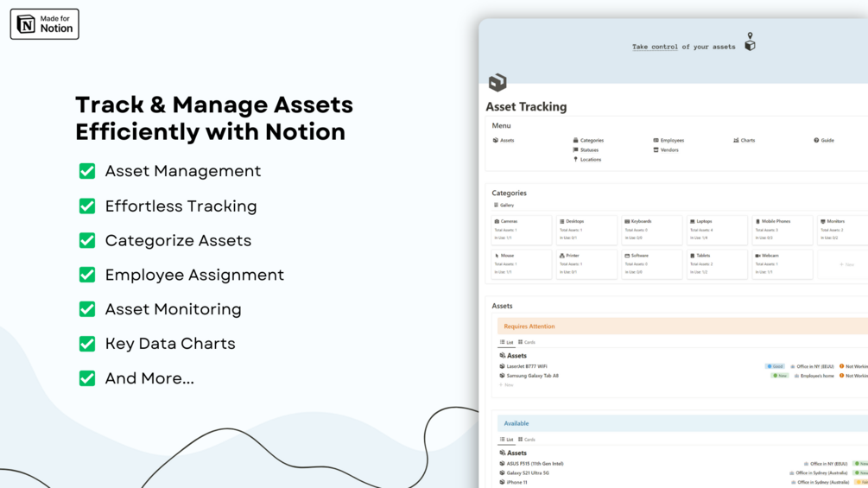
Task: Click the Mouse category cursor icon
Action: point(497,256)
